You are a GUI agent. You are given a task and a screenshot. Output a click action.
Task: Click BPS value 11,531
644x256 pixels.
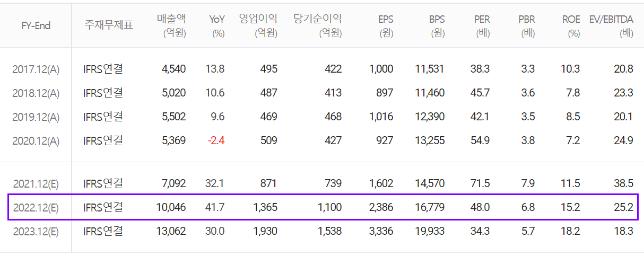pos(430,69)
